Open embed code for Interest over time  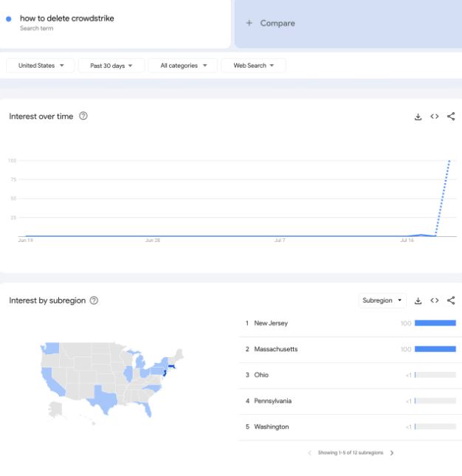click(x=435, y=117)
